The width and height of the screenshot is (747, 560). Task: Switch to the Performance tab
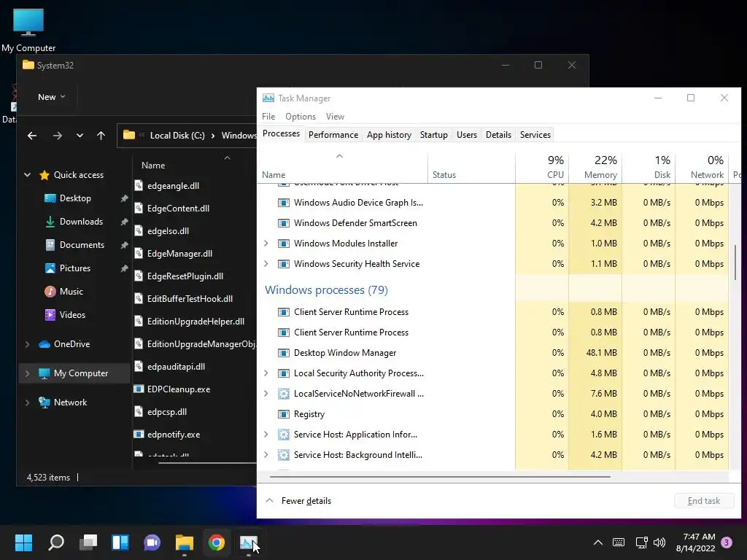(x=333, y=135)
